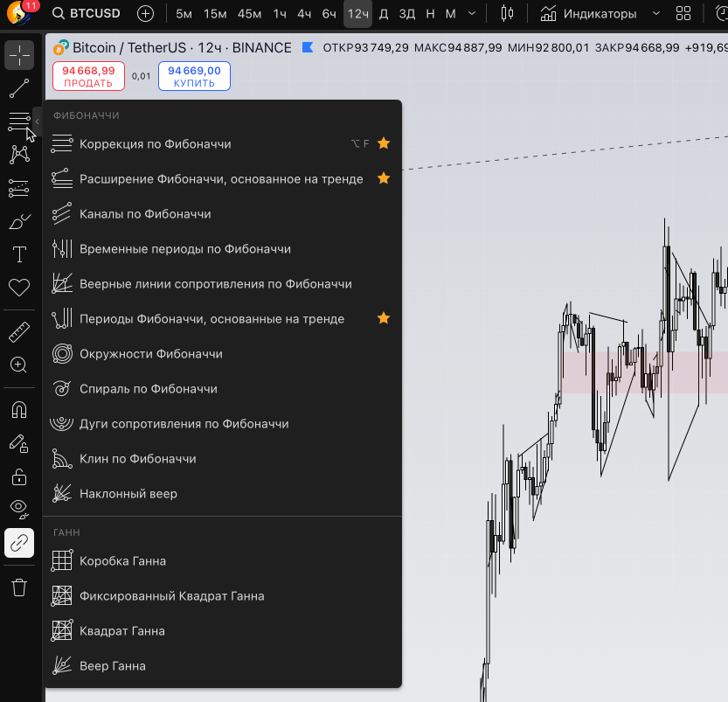Select the trend line drawing tool
Viewport: 728px width, 702px height.
tap(19, 88)
